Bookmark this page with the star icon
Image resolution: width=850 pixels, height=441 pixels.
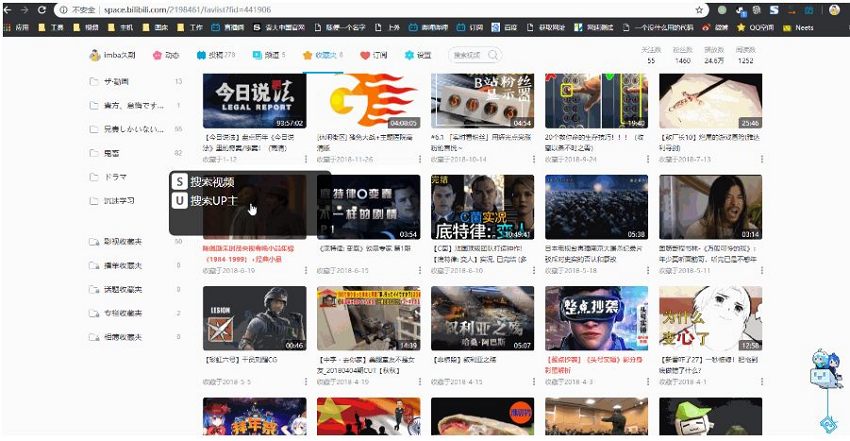pyautogui.click(x=699, y=10)
